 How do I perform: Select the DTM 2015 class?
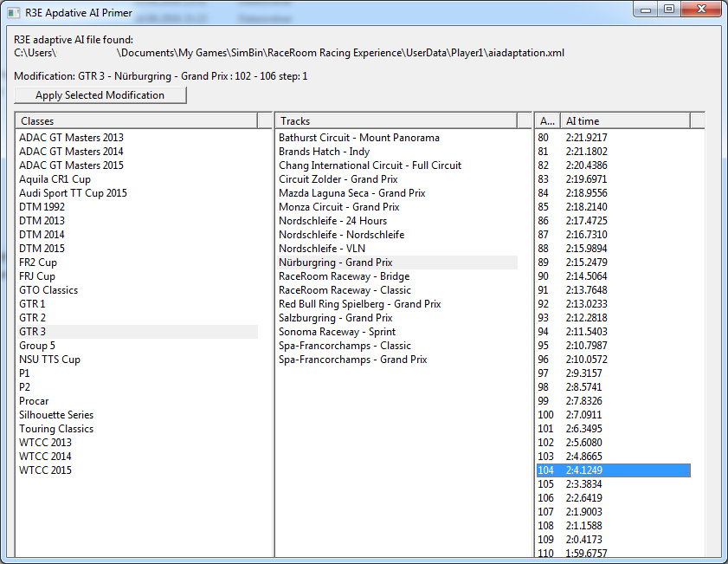138,249
